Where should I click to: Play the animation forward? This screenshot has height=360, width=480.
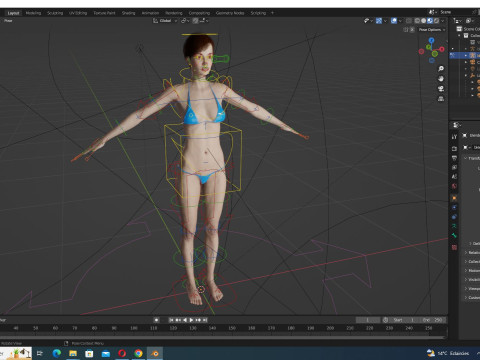tap(191, 320)
